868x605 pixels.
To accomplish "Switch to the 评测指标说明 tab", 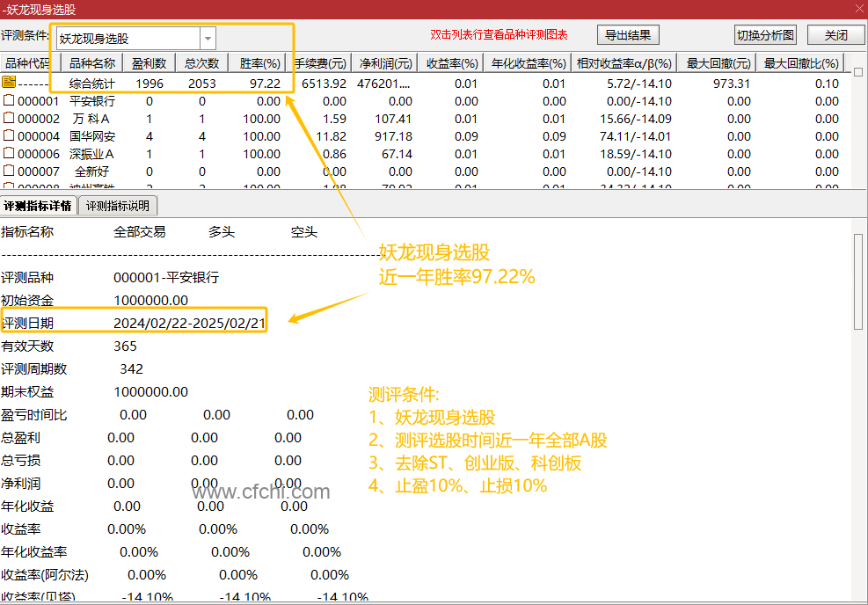I will [117, 205].
